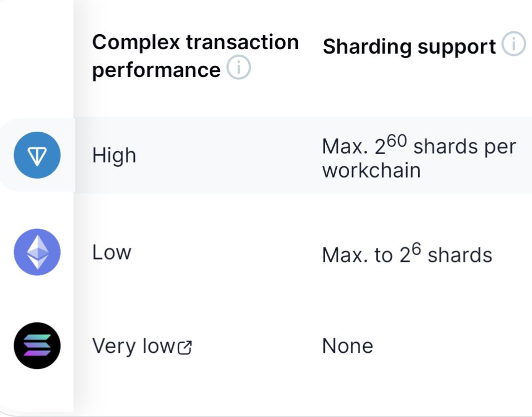The image size is (532, 417).
Task: Select the 'High' performance cell
Action: click(114, 156)
